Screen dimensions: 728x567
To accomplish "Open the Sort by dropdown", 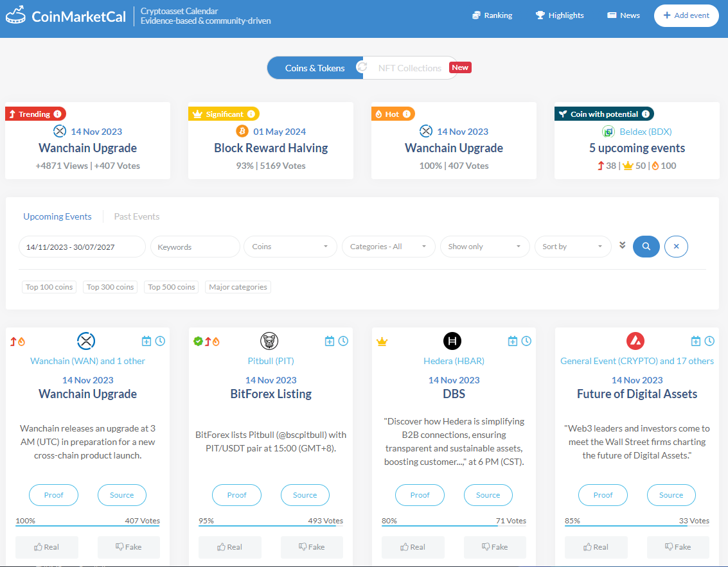I will 573,247.
